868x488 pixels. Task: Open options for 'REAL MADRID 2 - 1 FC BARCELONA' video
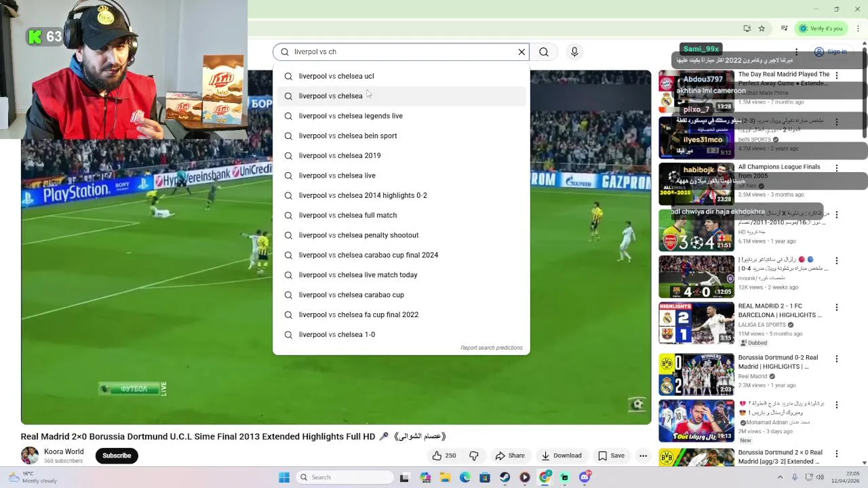[x=837, y=307]
